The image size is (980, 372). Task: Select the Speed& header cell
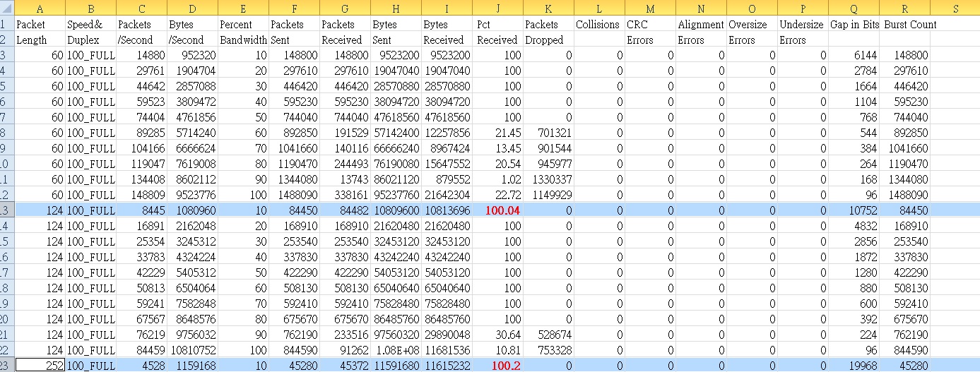(90, 24)
